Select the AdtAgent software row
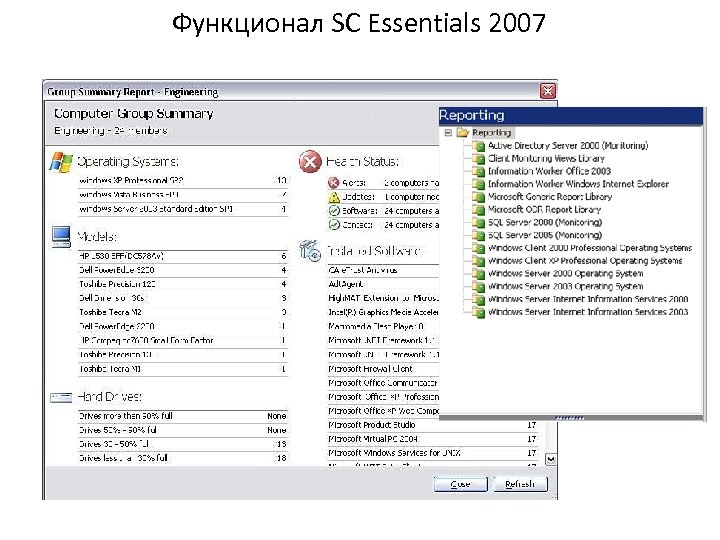 [383, 284]
